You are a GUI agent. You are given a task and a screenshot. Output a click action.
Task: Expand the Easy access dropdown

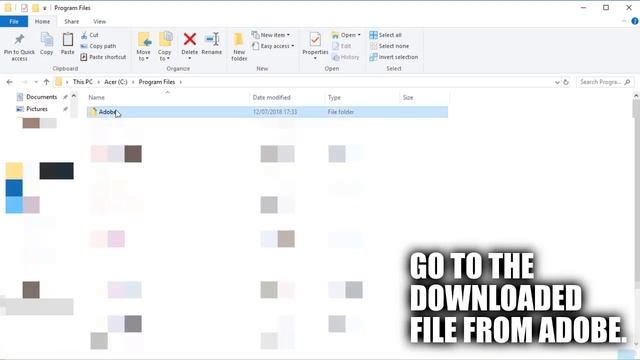click(273, 46)
